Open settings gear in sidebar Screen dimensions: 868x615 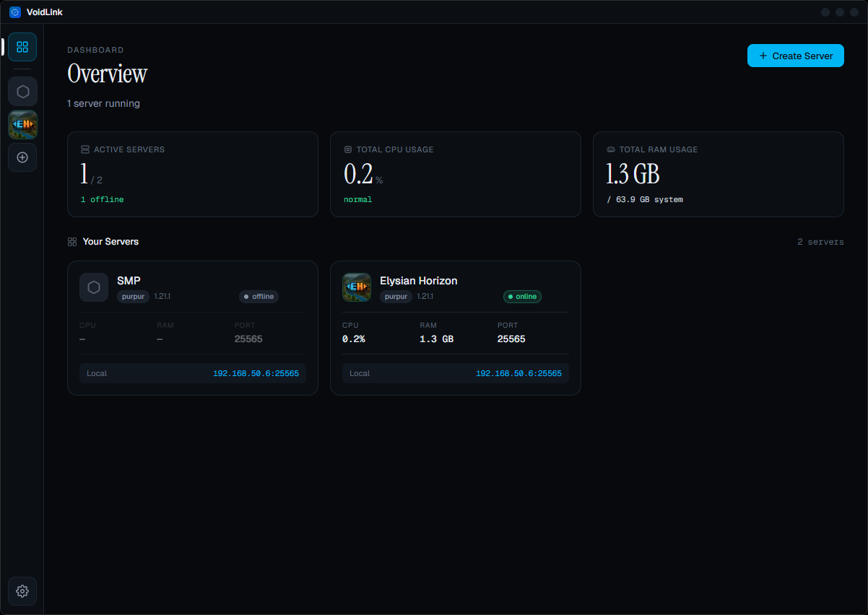[x=22, y=591]
